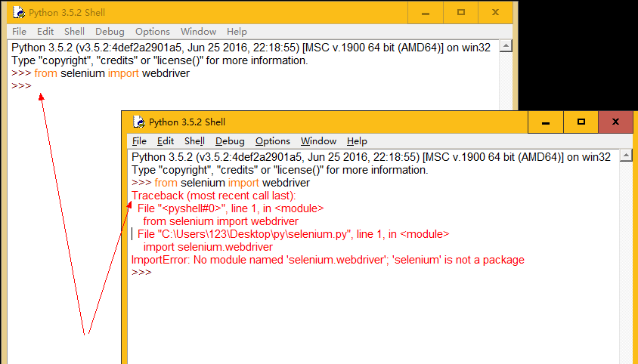Image resolution: width=638 pixels, height=364 pixels.
Task: Maximize the background Python Shell window
Action: click(x=460, y=12)
